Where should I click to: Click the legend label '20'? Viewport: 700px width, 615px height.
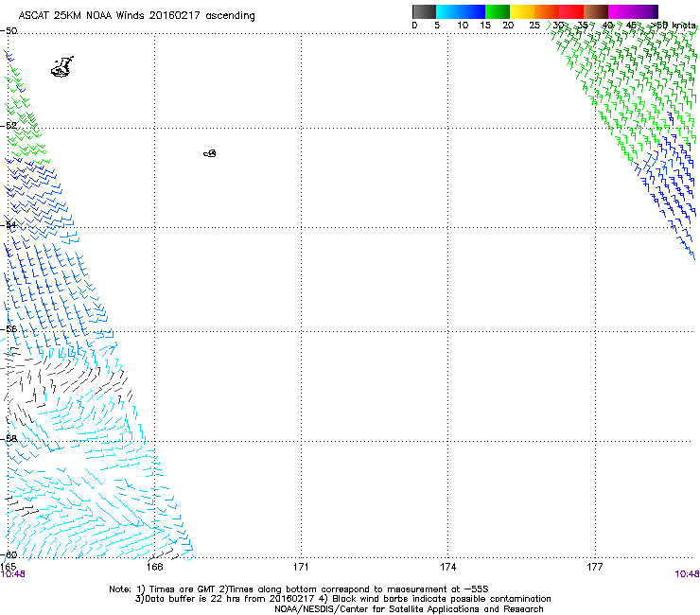[508, 26]
